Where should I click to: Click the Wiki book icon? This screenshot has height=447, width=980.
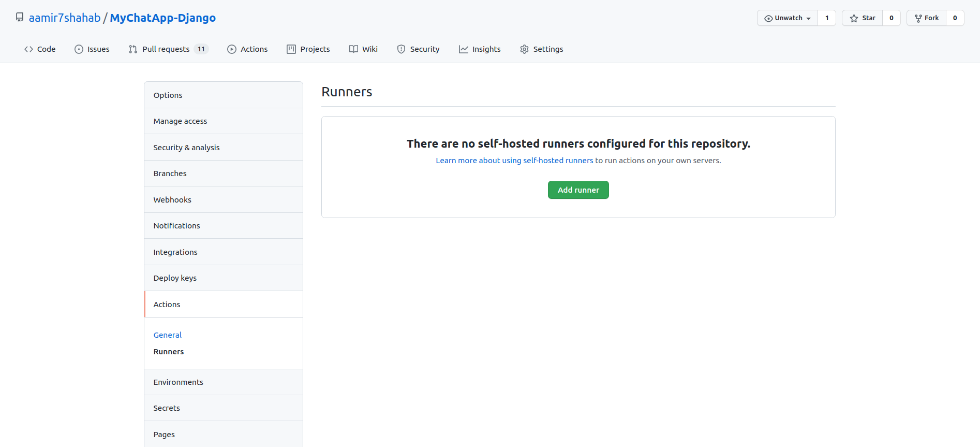click(x=353, y=49)
